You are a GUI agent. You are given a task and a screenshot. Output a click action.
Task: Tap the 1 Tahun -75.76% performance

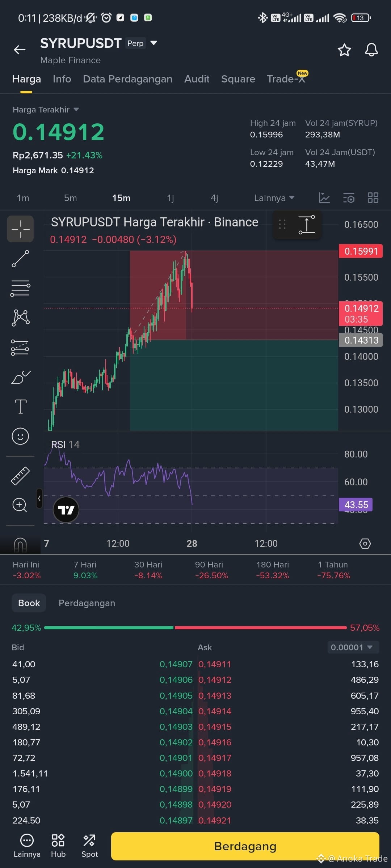(333, 570)
